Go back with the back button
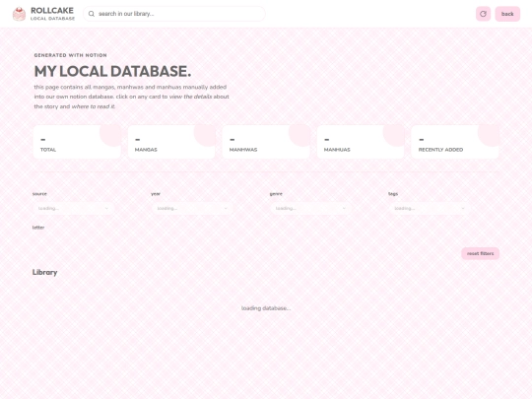The image size is (532, 399). (507, 14)
